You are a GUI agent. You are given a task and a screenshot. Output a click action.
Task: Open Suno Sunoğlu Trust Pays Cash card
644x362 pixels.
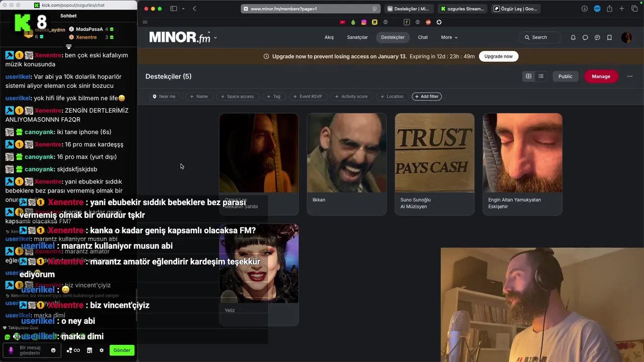coord(435,164)
